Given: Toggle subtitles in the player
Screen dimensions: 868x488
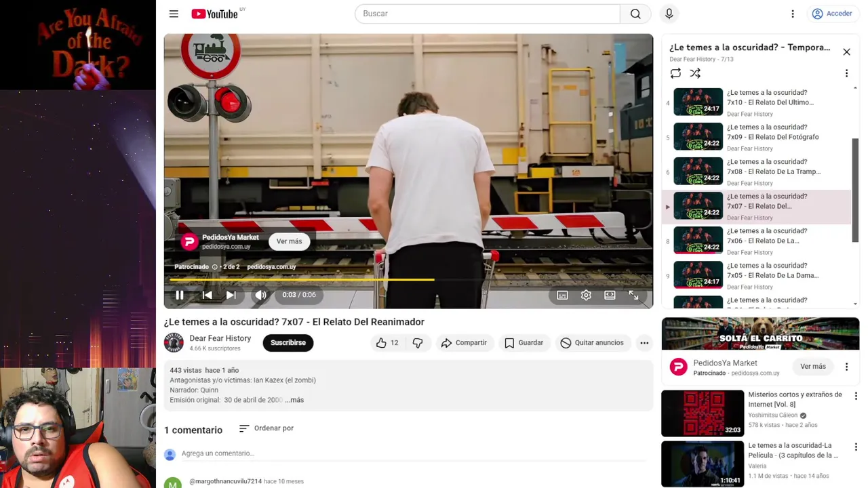Looking at the screenshot, I should (562, 295).
